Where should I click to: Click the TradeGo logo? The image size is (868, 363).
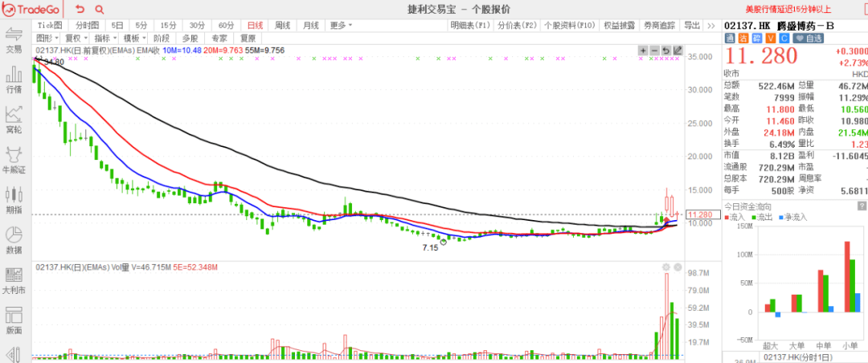(31, 9)
